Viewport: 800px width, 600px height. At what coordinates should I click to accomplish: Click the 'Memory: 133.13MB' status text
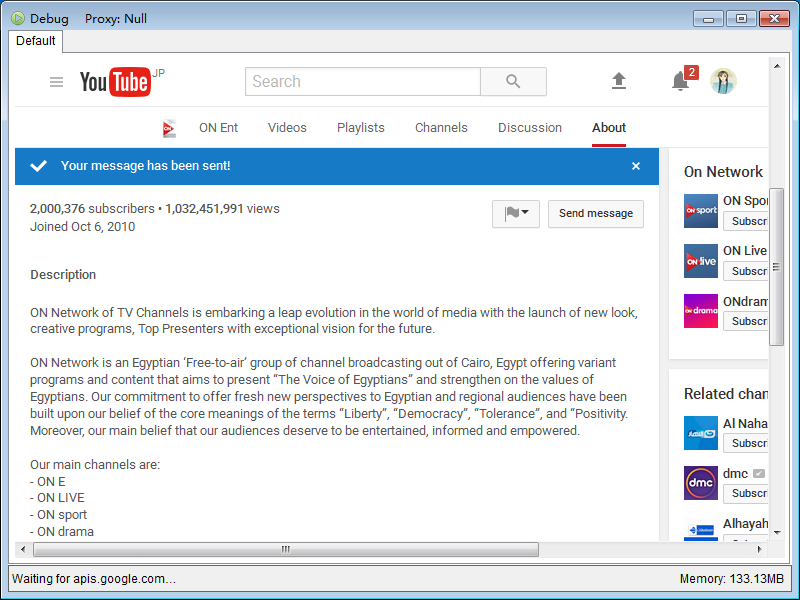click(x=732, y=579)
